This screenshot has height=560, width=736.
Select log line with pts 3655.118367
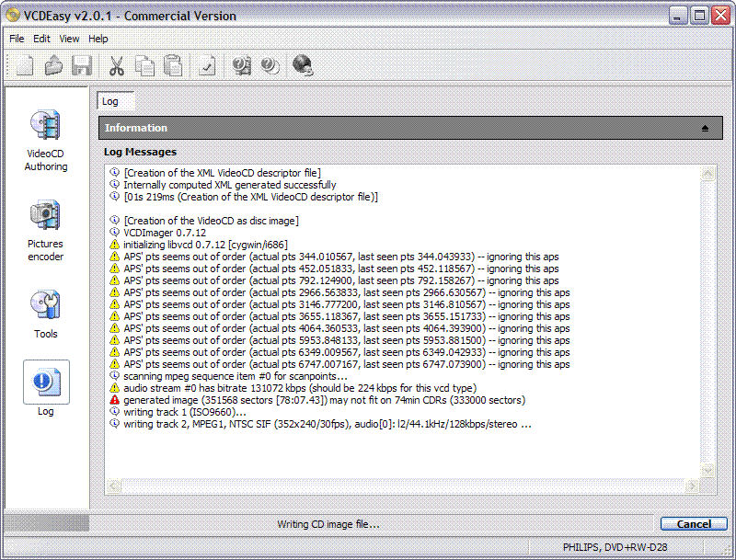[x=347, y=316]
